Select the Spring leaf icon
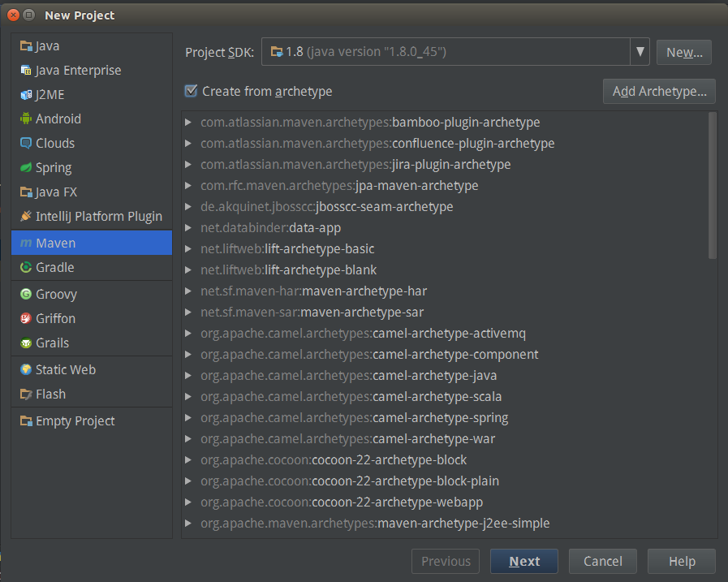 pos(26,167)
